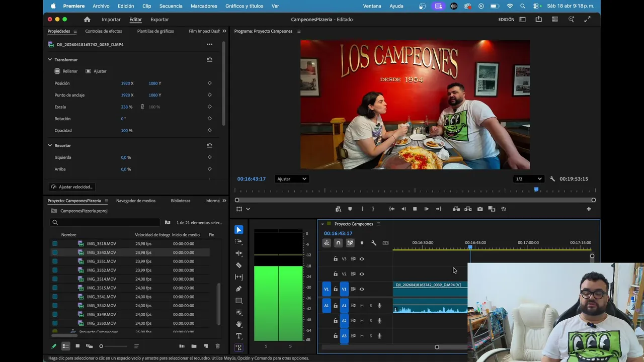
Task: Delete selected item with trash icon
Action: click(x=217, y=346)
